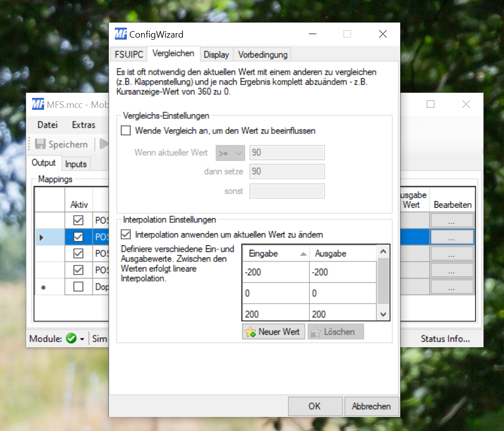The image size is (504, 431).
Task: Open the >= comparison operator dropdown
Action: pos(230,153)
